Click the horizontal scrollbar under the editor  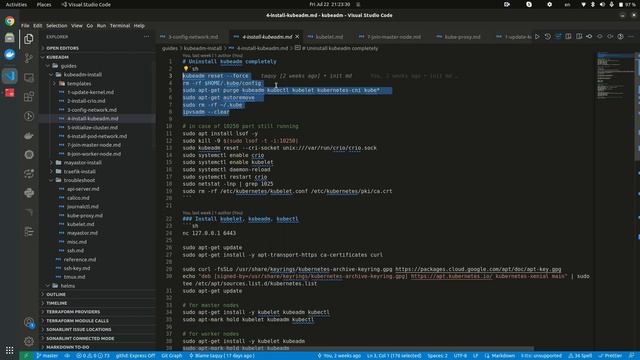pos(357,349)
